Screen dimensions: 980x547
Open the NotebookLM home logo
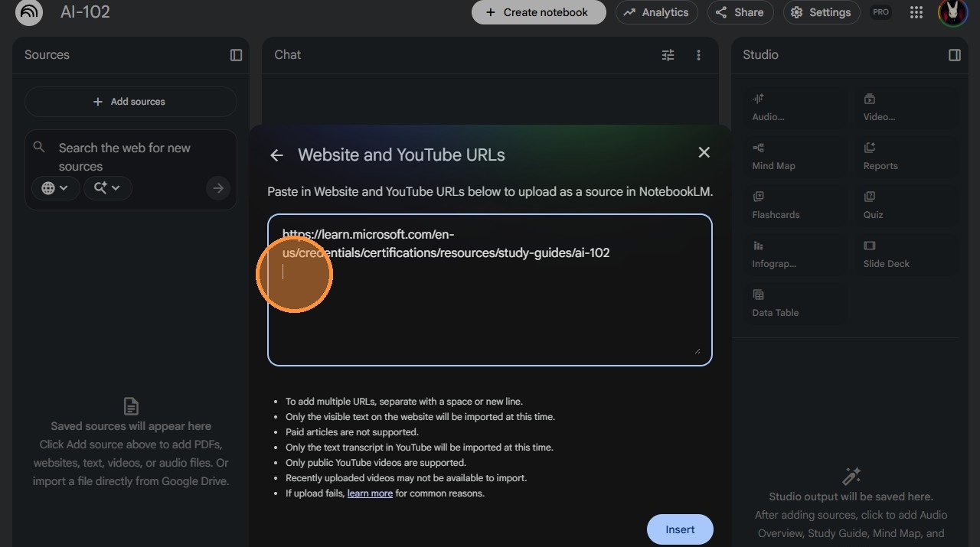click(x=29, y=12)
